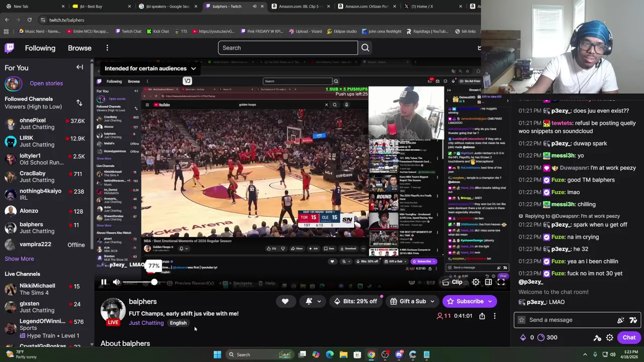This screenshot has height=362, width=644.
Task: Open Bits balance diamond icon
Action: [x=523, y=338]
